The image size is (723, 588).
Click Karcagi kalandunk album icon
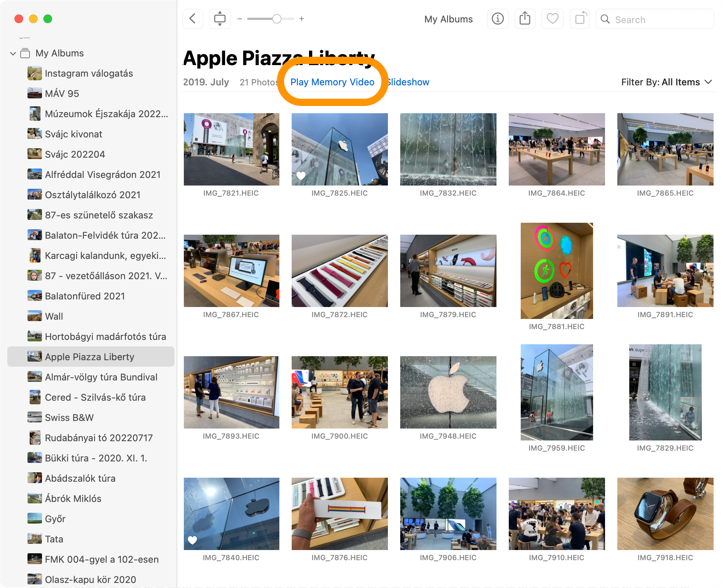point(35,255)
